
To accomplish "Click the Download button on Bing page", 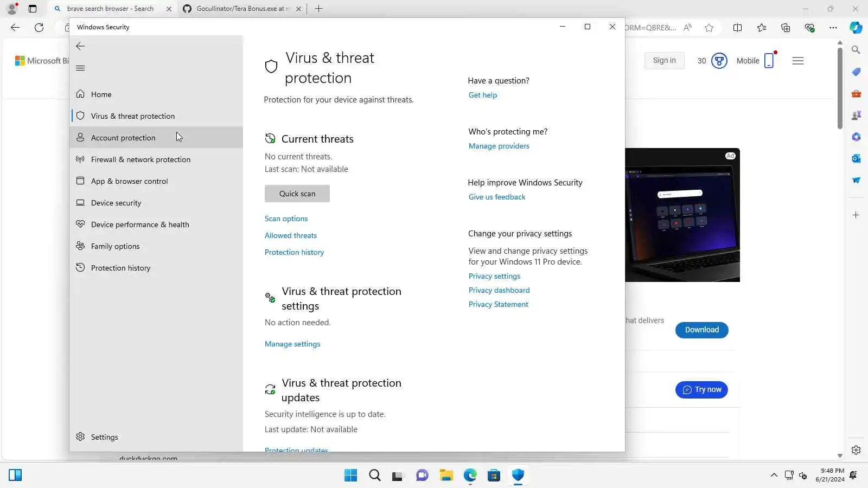I will (702, 330).
